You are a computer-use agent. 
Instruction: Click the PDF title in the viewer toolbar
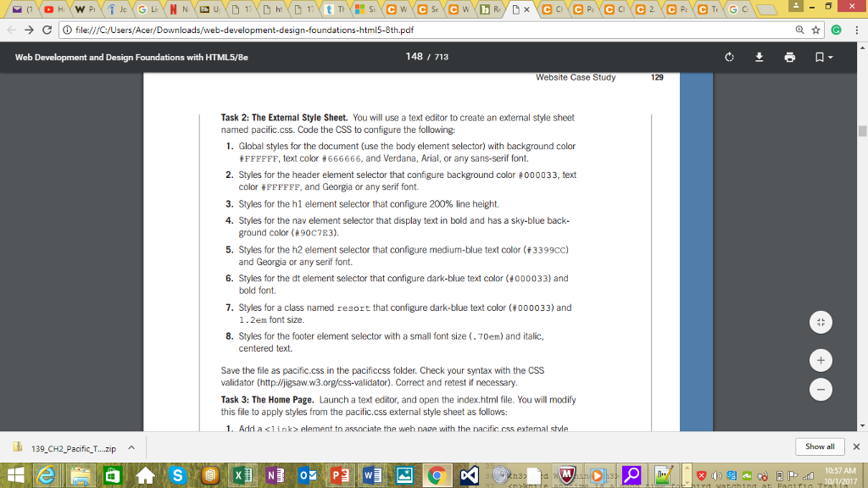(x=131, y=57)
